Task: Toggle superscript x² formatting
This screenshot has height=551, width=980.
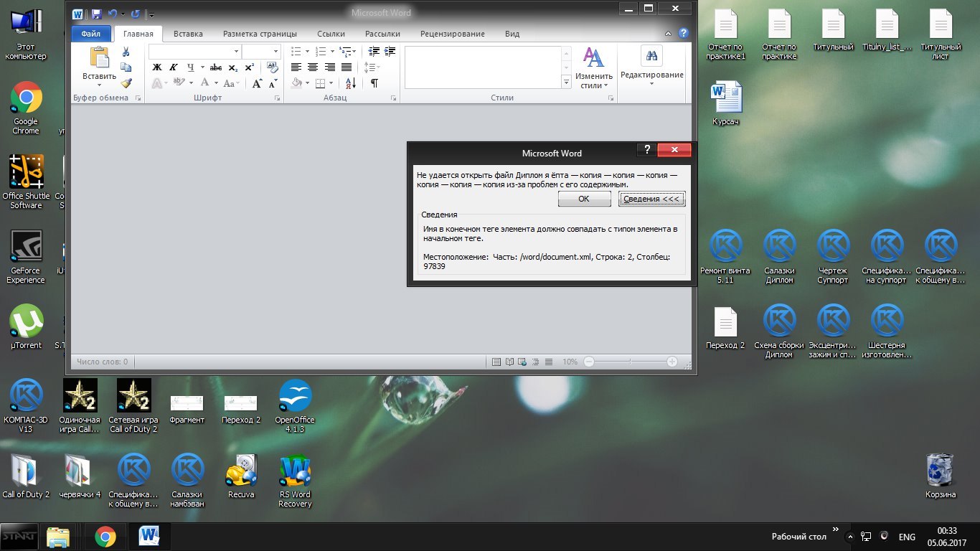Action: click(249, 67)
